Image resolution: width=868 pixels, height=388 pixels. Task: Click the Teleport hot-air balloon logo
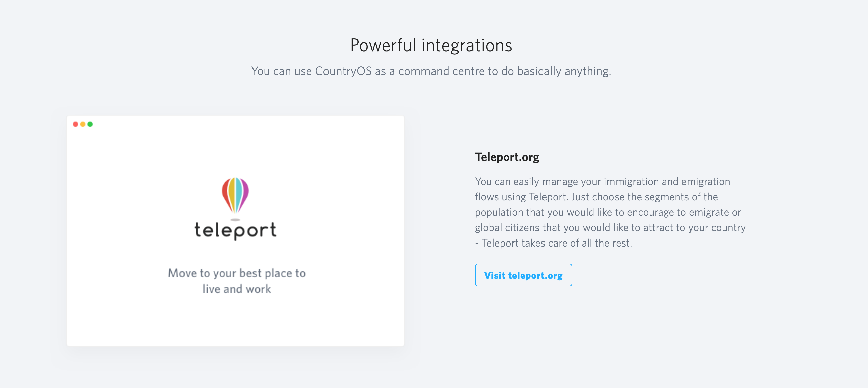[235, 199]
